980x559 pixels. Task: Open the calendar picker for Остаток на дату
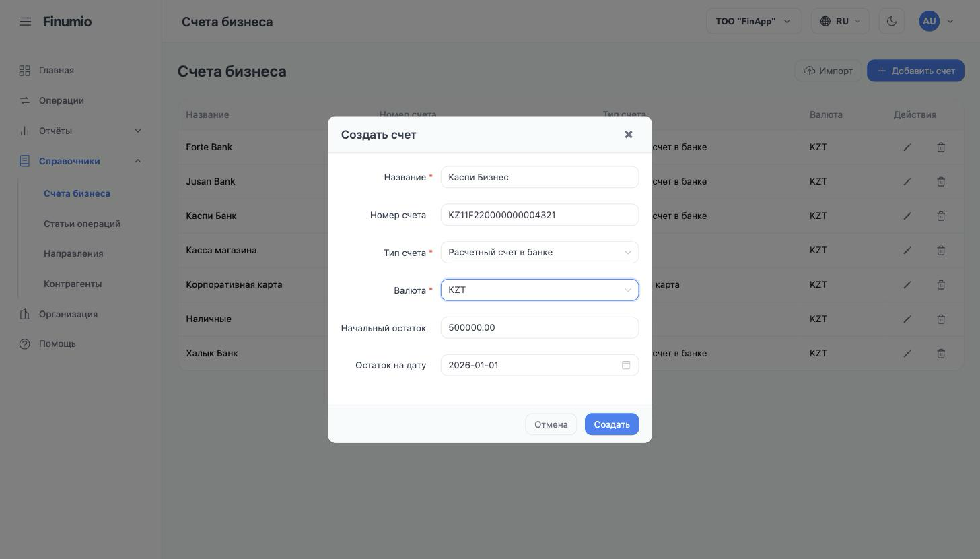tap(626, 365)
